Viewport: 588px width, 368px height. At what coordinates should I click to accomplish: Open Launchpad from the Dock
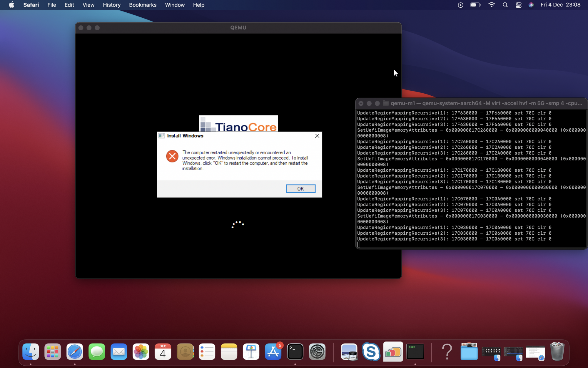(x=53, y=352)
